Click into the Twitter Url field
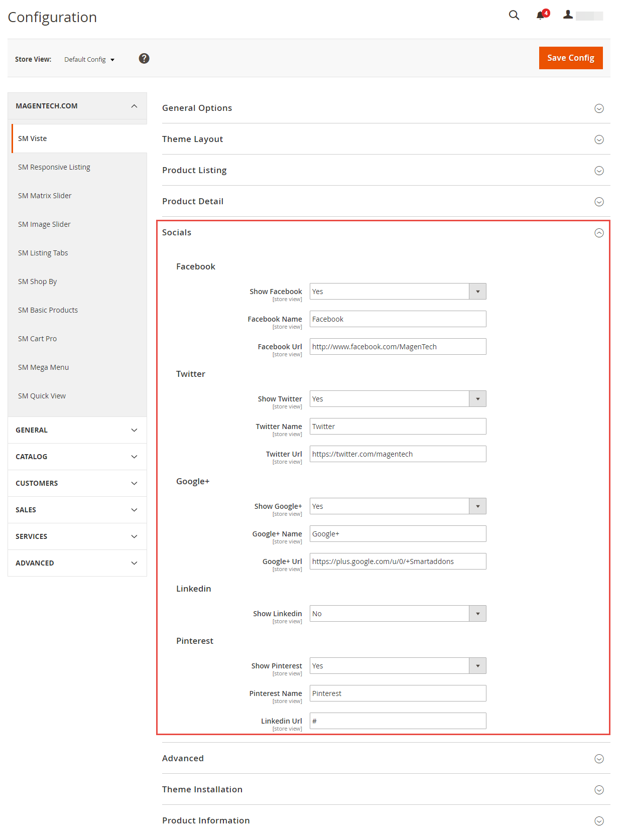This screenshot has height=840, width=622. click(398, 454)
